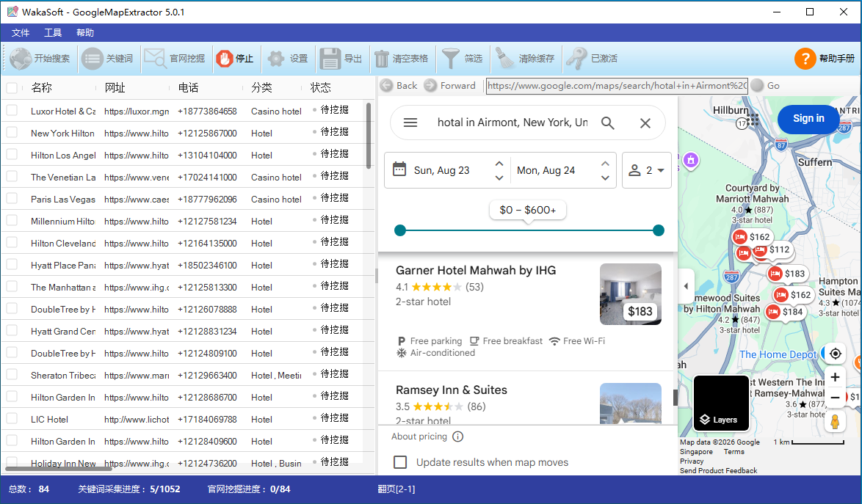Zoom in the map with plus button
Image resolution: width=862 pixels, height=504 pixels.
pos(835,377)
